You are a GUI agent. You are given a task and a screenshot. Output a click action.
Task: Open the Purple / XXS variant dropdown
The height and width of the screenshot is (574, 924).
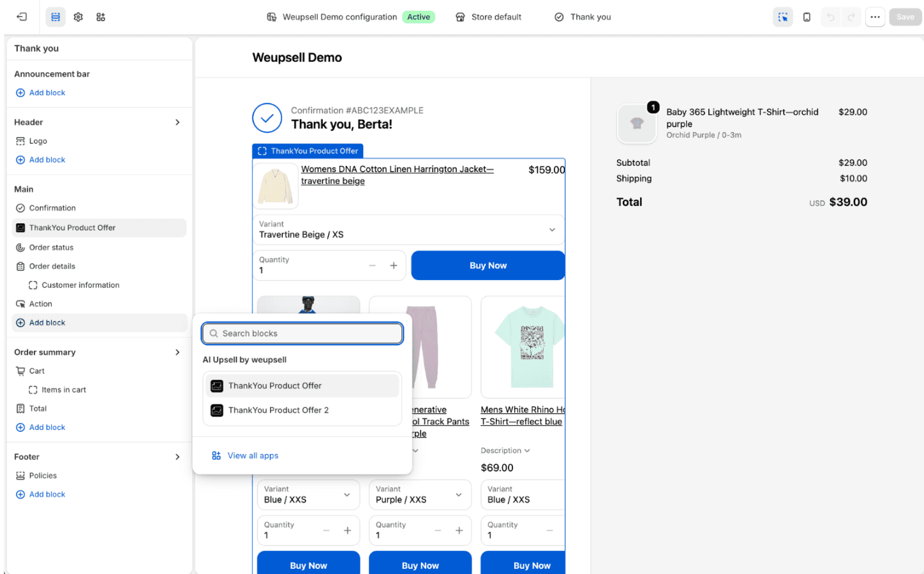click(x=420, y=495)
